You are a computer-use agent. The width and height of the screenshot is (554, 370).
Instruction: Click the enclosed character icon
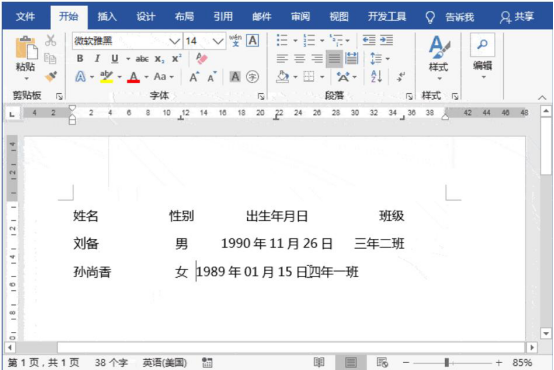[252, 77]
